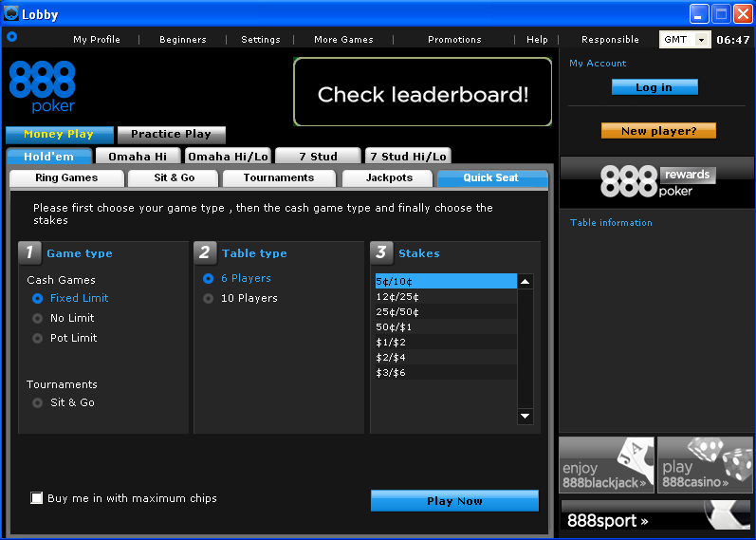Viewport: 756px width, 540px height.
Task: Click the Check leaderboard banner
Action: pyautogui.click(x=422, y=92)
